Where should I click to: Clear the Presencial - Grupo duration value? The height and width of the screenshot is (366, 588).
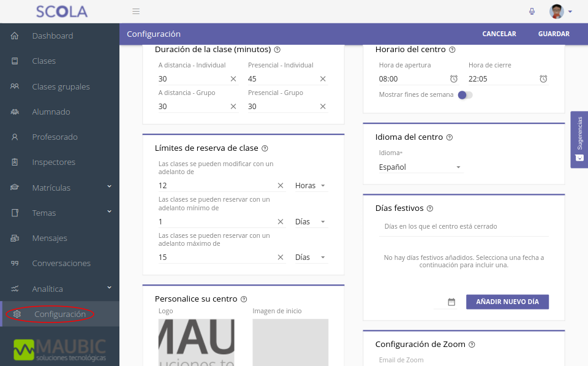(323, 107)
